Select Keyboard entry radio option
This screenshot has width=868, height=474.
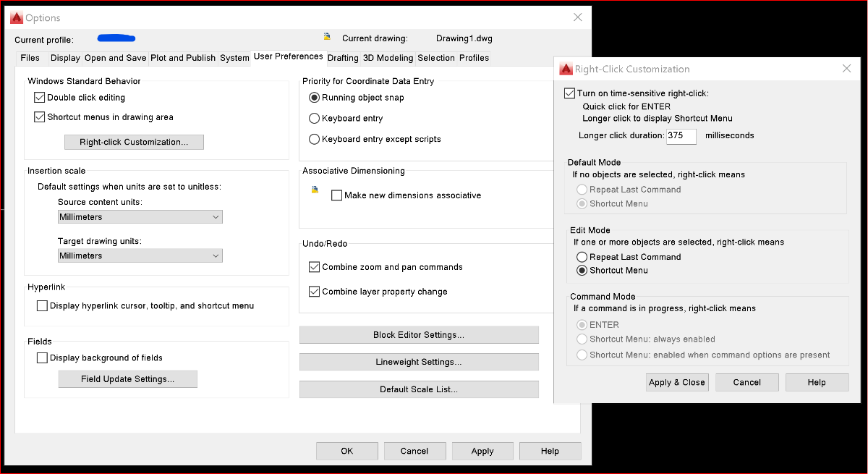(x=314, y=118)
